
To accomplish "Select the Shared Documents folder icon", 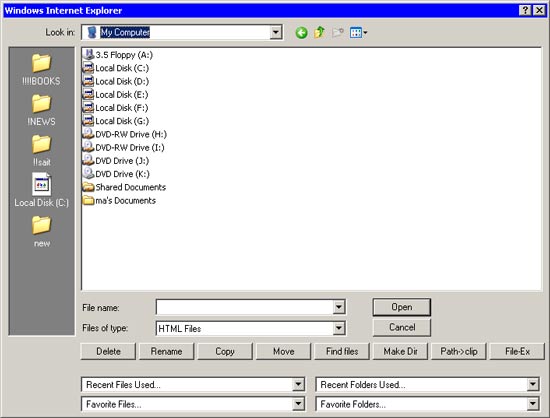I will (88, 187).
